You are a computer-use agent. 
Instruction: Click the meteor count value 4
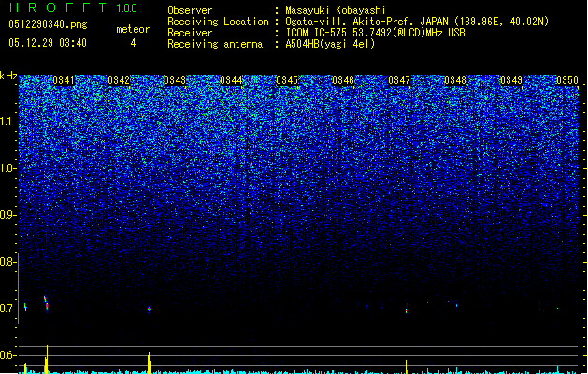133,43
